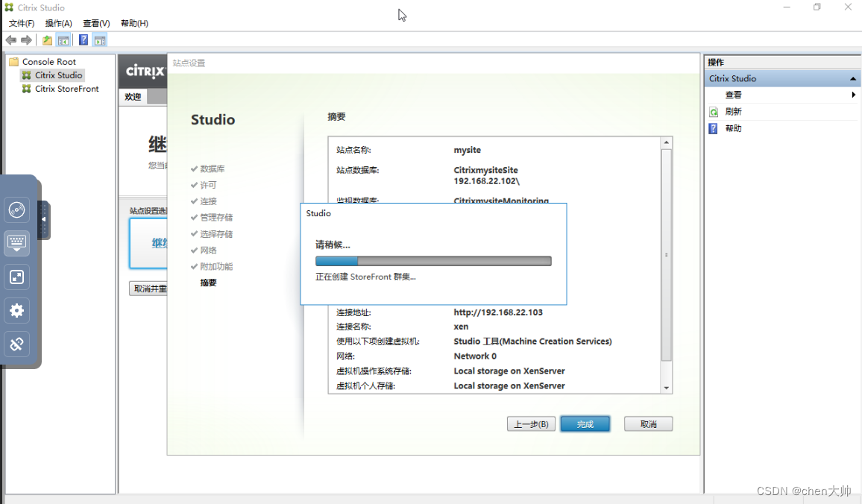Click the disc icon in side panel
The width and height of the screenshot is (862, 504).
16,210
